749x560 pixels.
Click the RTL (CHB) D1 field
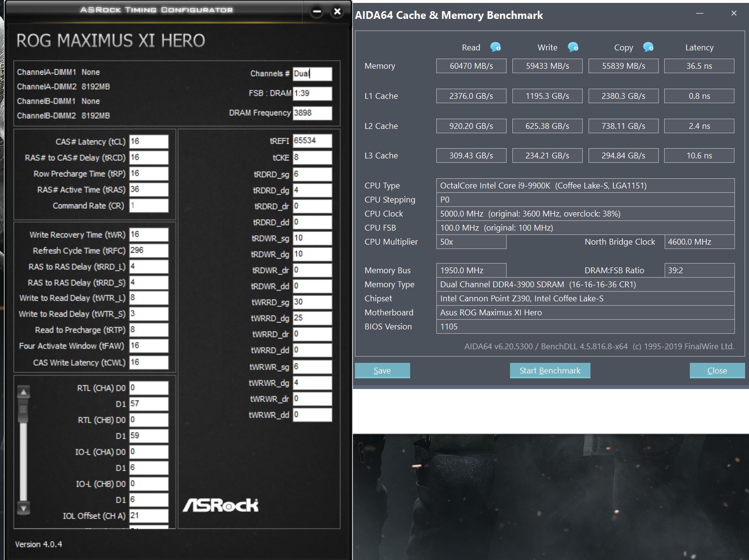tap(149, 436)
